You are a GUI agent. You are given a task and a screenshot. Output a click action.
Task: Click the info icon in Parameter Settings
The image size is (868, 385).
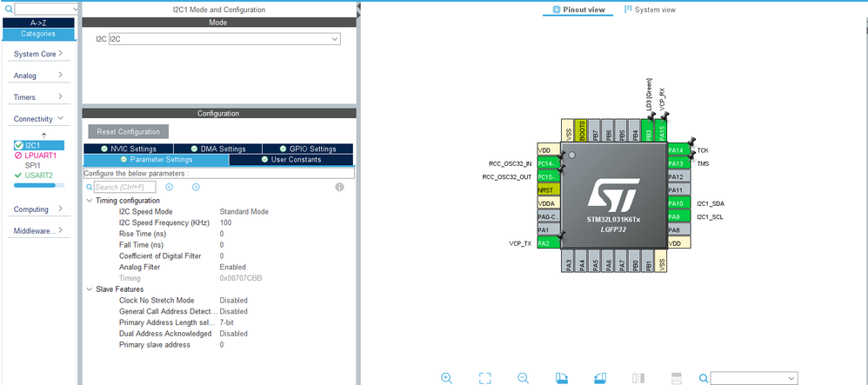pyautogui.click(x=339, y=187)
